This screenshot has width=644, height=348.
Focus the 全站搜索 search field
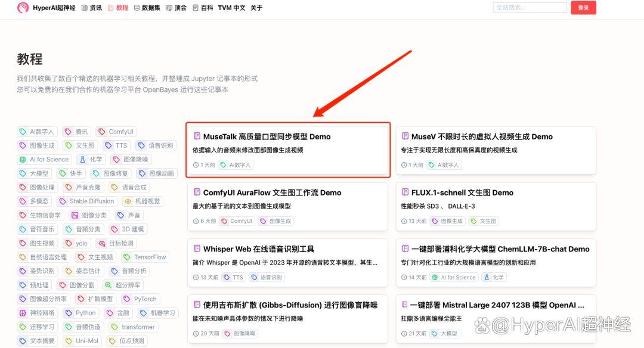530,7
